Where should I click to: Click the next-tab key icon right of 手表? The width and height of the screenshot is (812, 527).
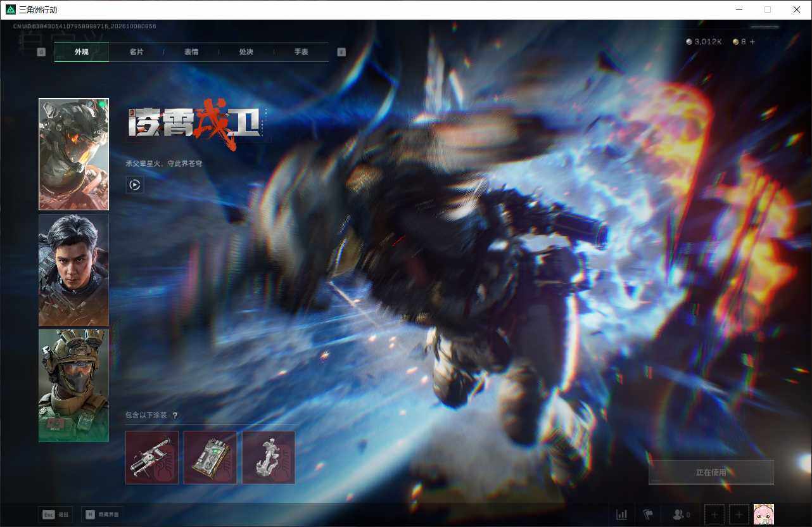point(341,52)
